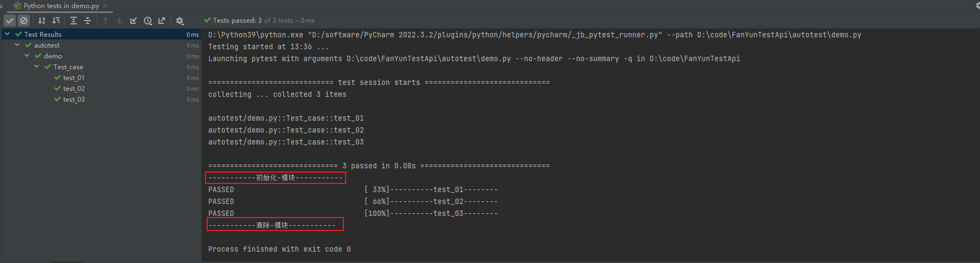Click the Next Failed Test down arrow
The height and width of the screenshot is (263, 980).
point(120,21)
